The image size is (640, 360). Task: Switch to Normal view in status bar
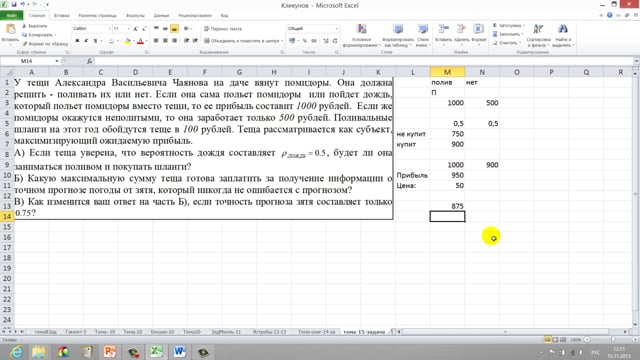[548, 340]
